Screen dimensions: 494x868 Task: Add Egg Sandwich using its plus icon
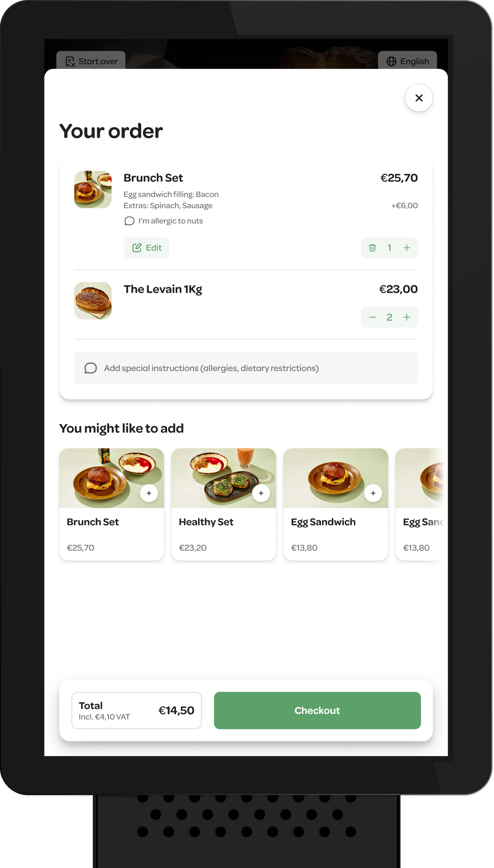pos(373,493)
